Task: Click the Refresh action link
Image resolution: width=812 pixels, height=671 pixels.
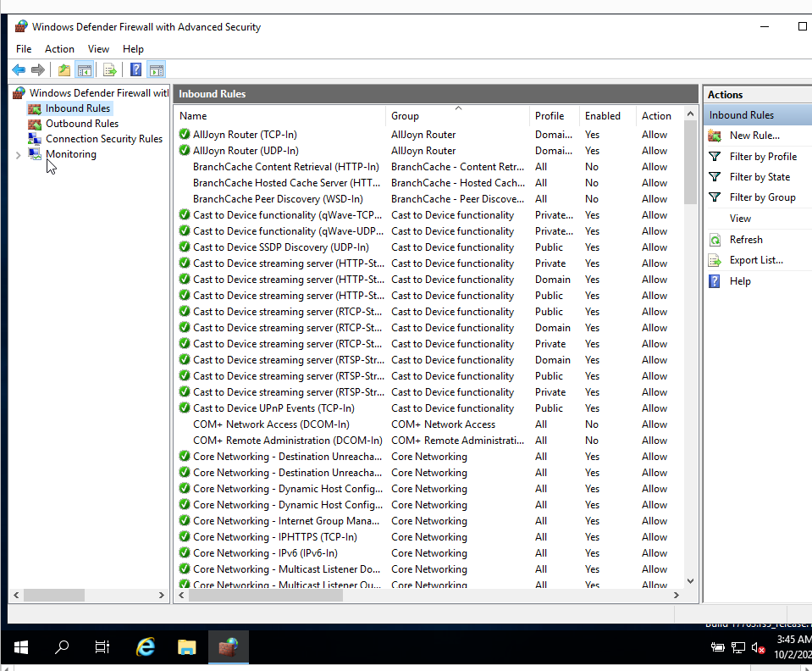Action: click(x=746, y=240)
